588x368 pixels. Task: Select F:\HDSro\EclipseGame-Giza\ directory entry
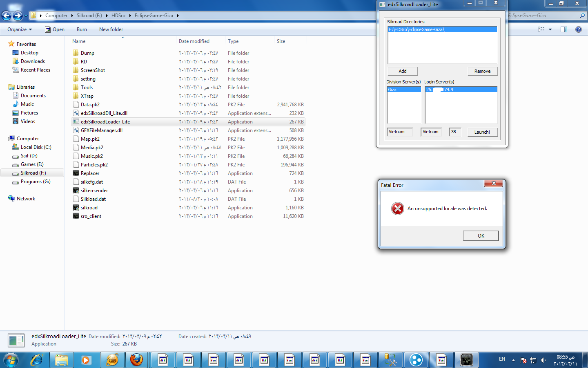pyautogui.click(x=442, y=29)
